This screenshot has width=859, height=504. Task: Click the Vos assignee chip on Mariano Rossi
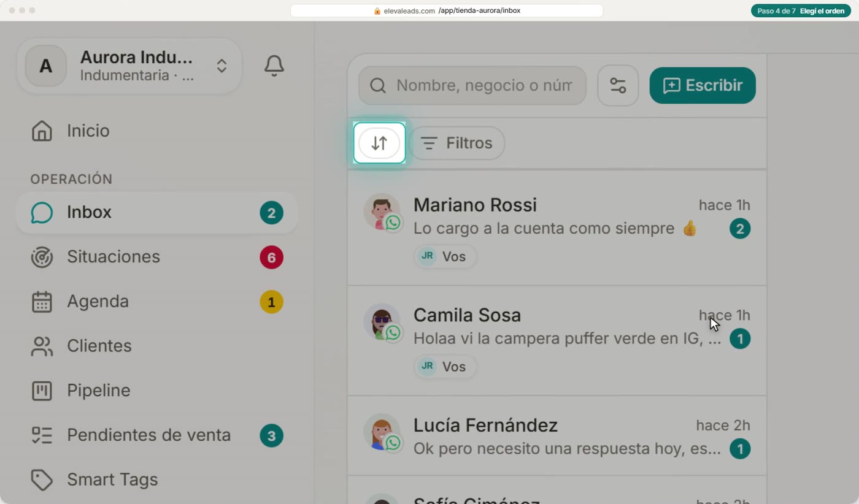(x=445, y=256)
